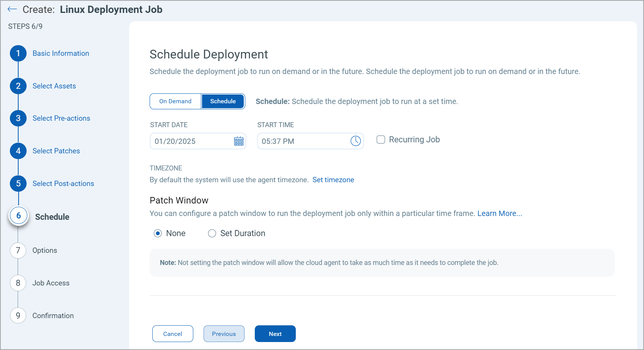Click step 8 circle for Job Access
Image resolution: width=644 pixels, height=350 pixels.
pyautogui.click(x=18, y=283)
